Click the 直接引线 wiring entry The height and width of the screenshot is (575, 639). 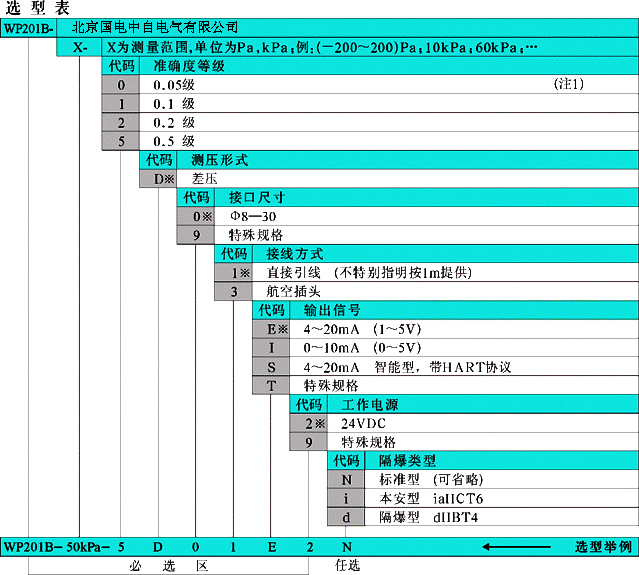pyautogui.click(x=369, y=273)
